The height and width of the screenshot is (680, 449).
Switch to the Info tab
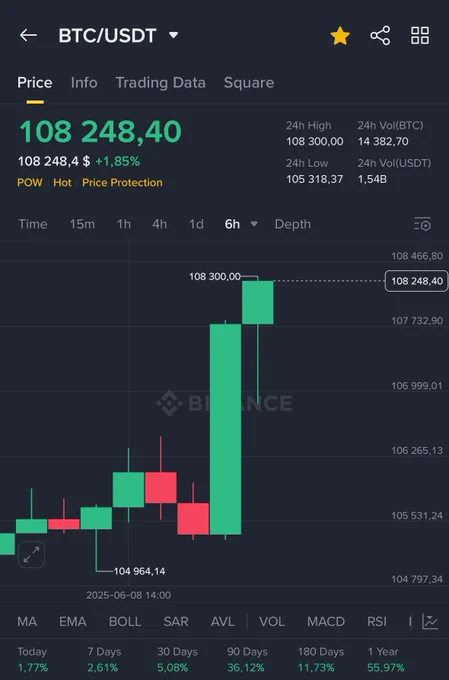tap(84, 83)
